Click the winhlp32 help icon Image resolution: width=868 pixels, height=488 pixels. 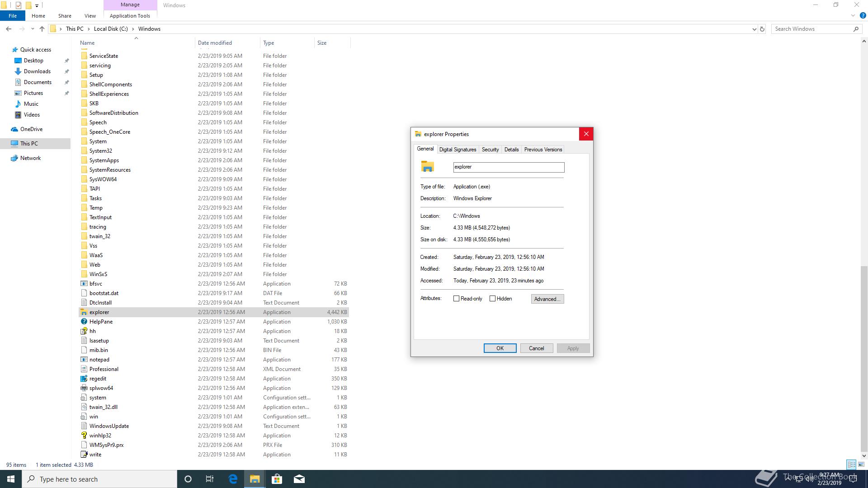[84, 436]
